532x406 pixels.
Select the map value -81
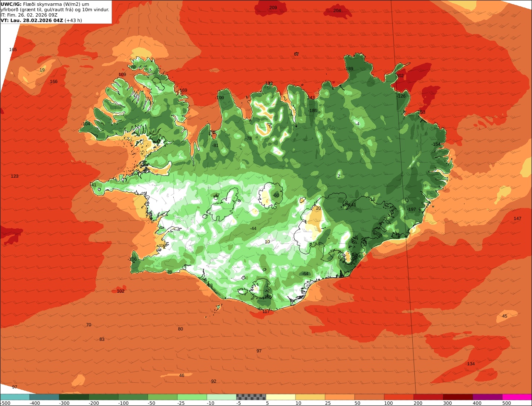215,145
